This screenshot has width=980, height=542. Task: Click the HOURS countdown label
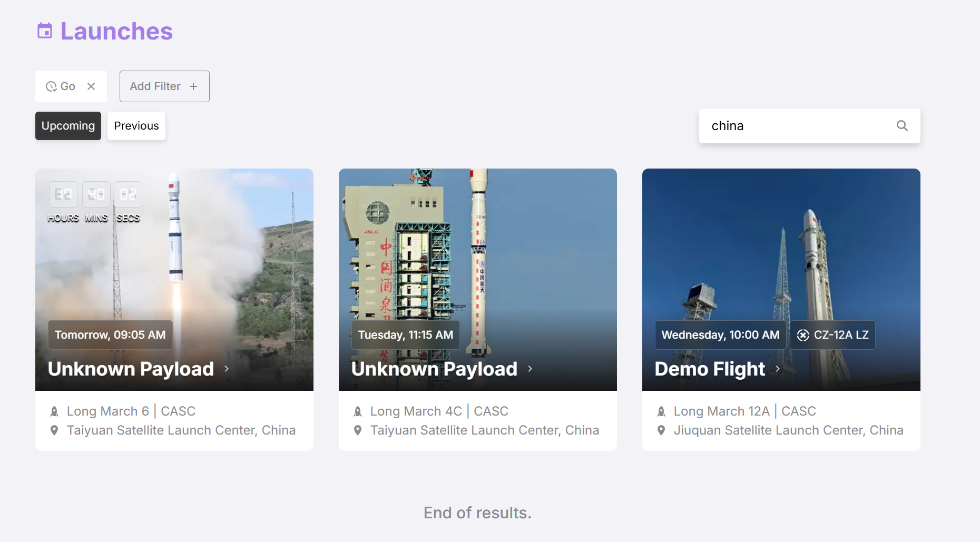[x=63, y=218]
